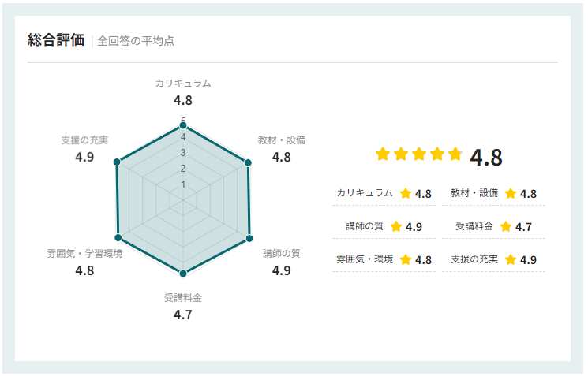Click the star beside 支援の充実 in list
Viewport: 588px width, 376px height.
[511, 259]
